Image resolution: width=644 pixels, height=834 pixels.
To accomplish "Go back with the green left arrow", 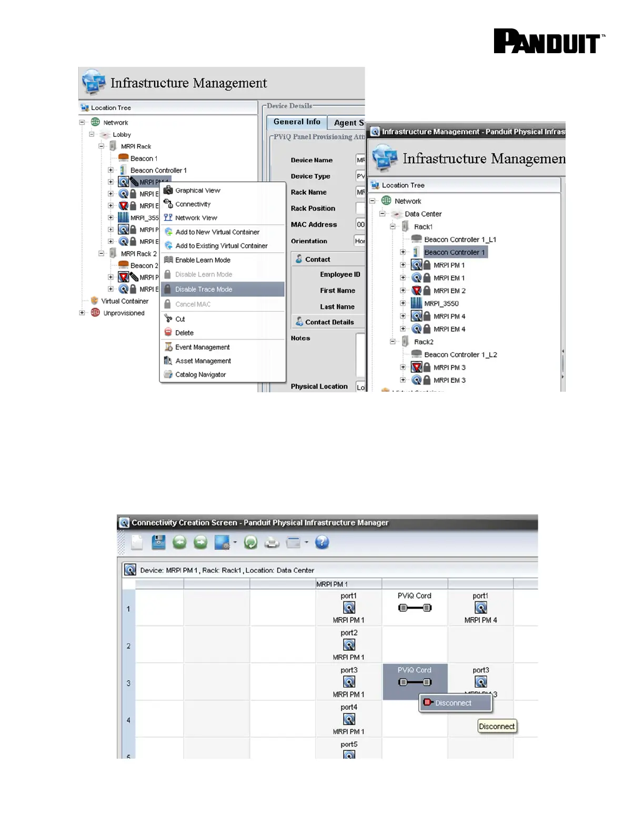I will tap(179, 542).
